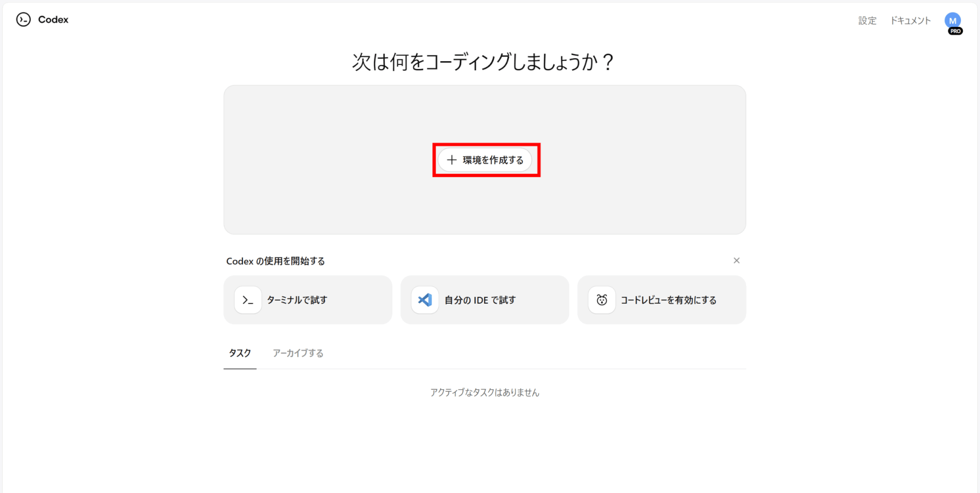Select the ターミナルで試す card label
The height and width of the screenshot is (493, 980).
[x=297, y=300]
